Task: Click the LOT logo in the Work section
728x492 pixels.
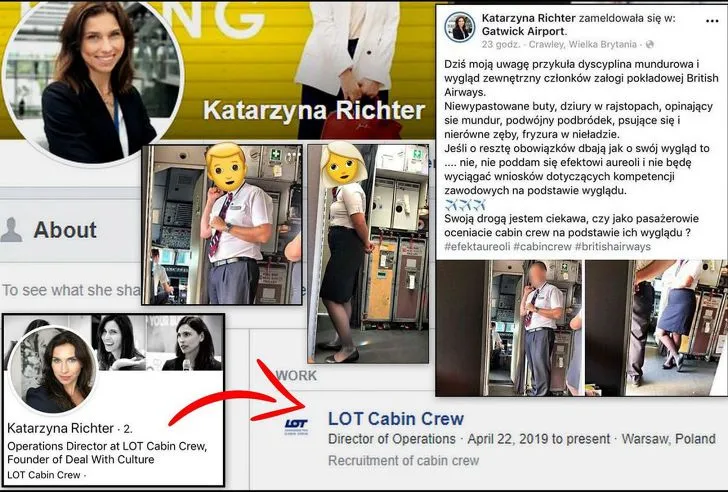Action: point(296,426)
